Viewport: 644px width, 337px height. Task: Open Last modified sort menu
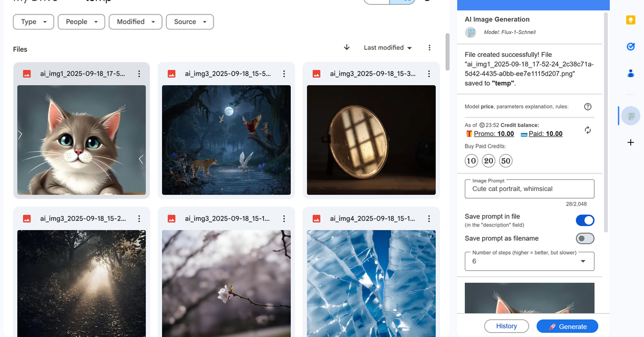(387, 48)
